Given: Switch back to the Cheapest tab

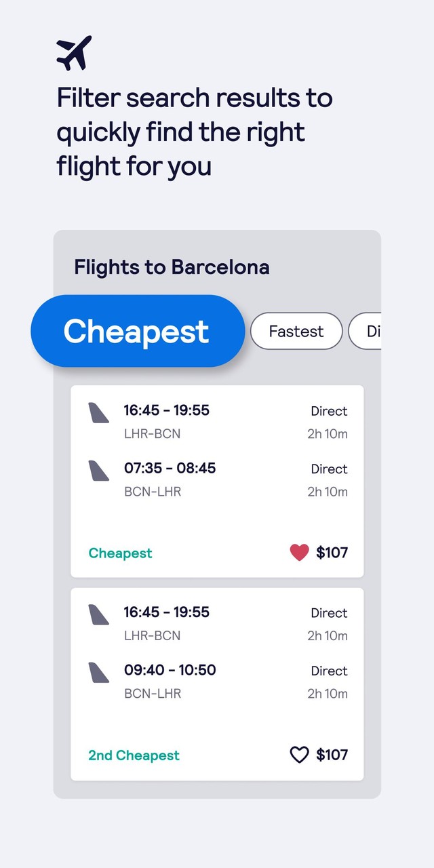Looking at the screenshot, I should click(x=136, y=331).
